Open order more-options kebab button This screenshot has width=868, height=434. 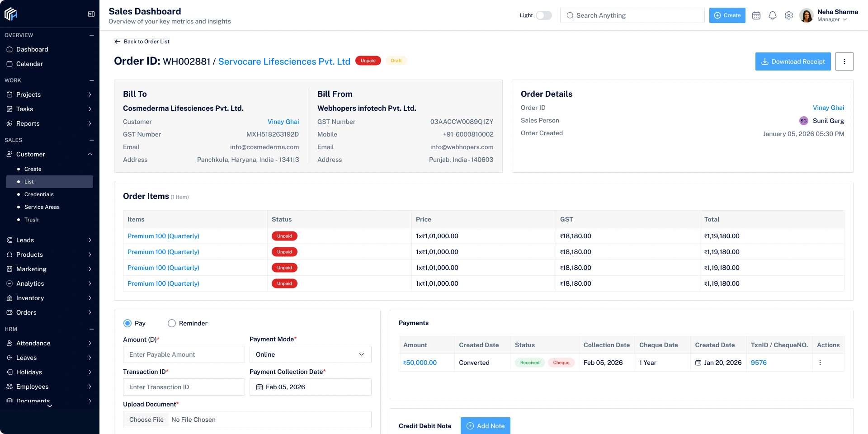pos(844,61)
